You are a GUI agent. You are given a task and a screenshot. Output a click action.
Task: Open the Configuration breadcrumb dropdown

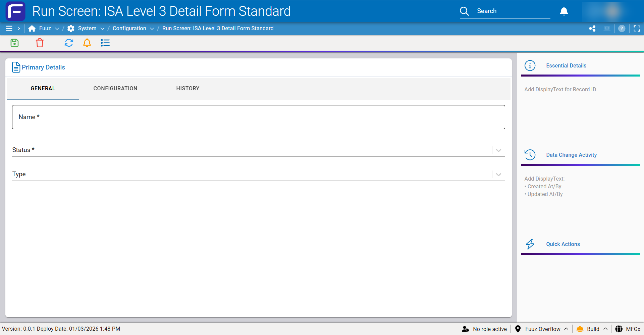click(x=152, y=29)
